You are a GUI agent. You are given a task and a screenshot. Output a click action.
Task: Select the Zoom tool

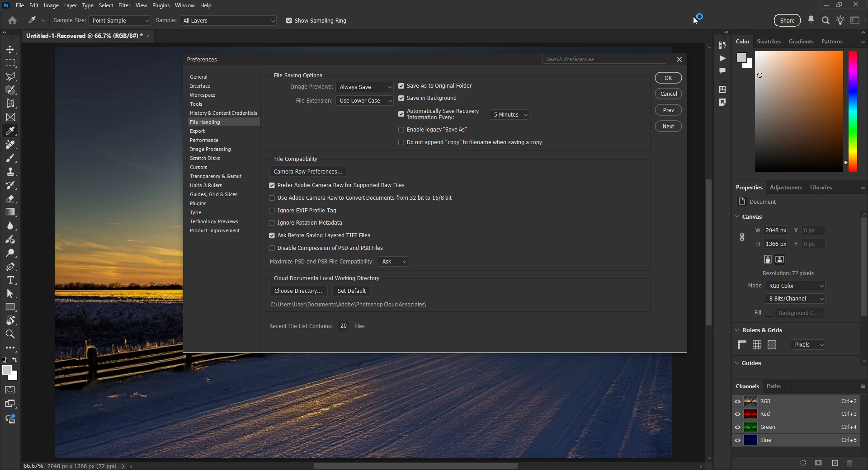(10, 334)
